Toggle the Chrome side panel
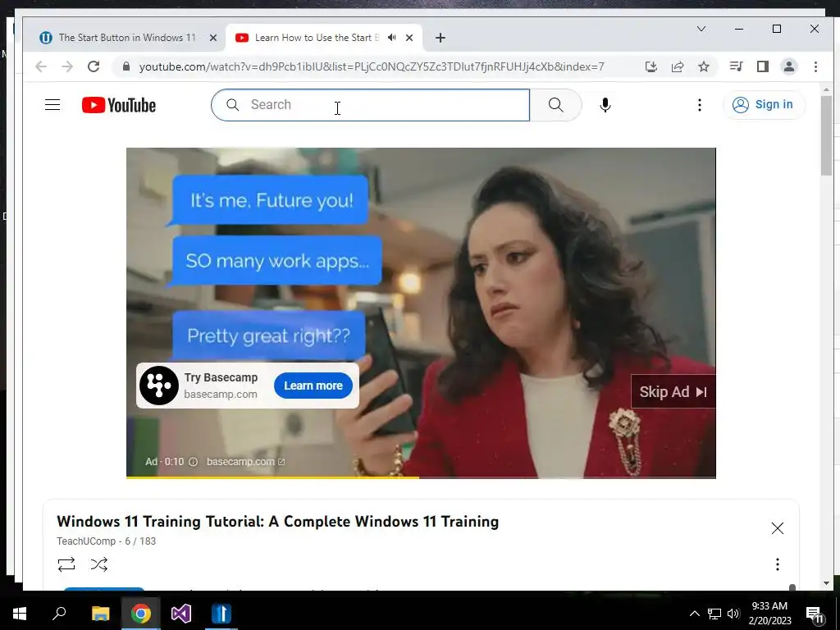The image size is (840, 630). click(x=762, y=66)
